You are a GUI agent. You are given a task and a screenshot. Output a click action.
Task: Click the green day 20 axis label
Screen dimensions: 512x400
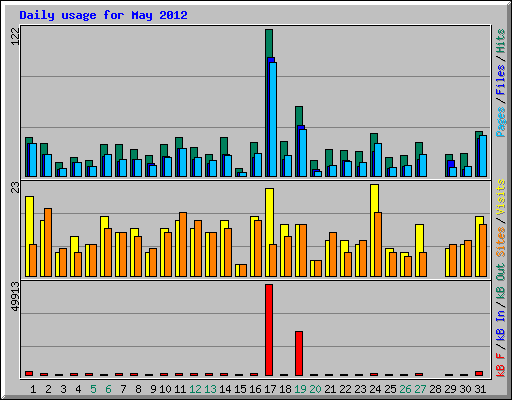tap(315, 389)
